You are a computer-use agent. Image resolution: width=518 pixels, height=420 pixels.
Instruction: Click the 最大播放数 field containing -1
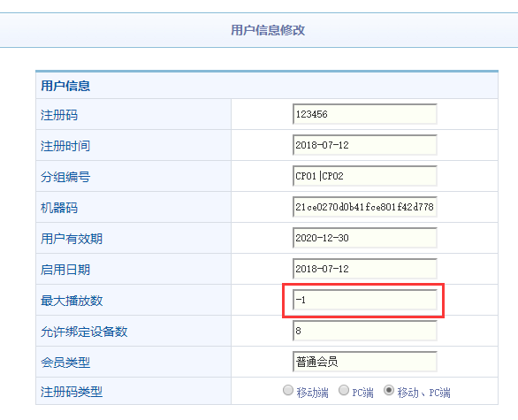pyautogui.click(x=365, y=300)
